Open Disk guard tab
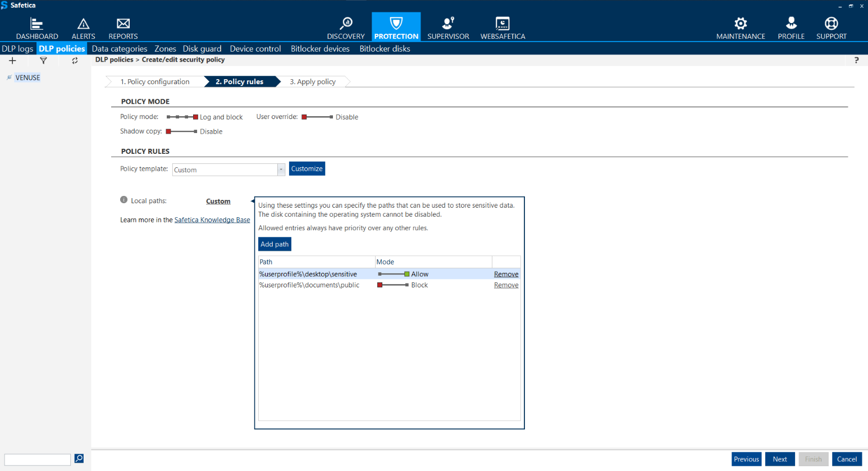This screenshot has height=471, width=868. coord(202,49)
